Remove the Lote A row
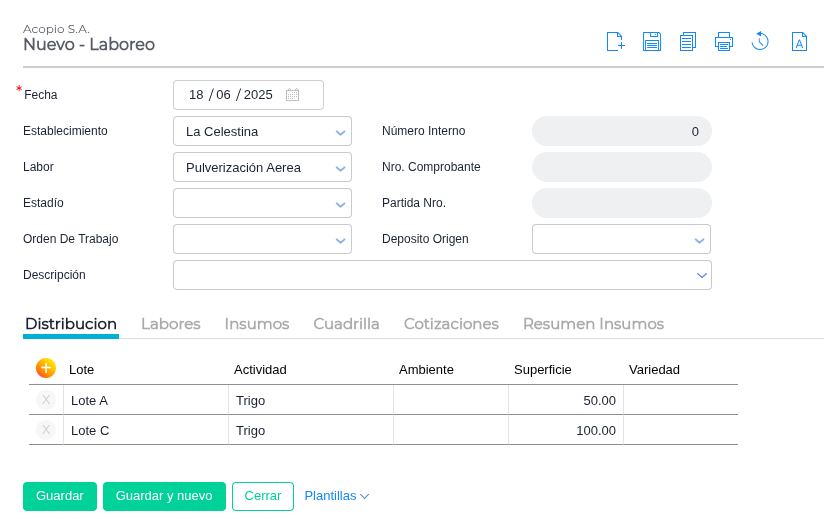Screen dimensions: 824x519 (x=46, y=400)
